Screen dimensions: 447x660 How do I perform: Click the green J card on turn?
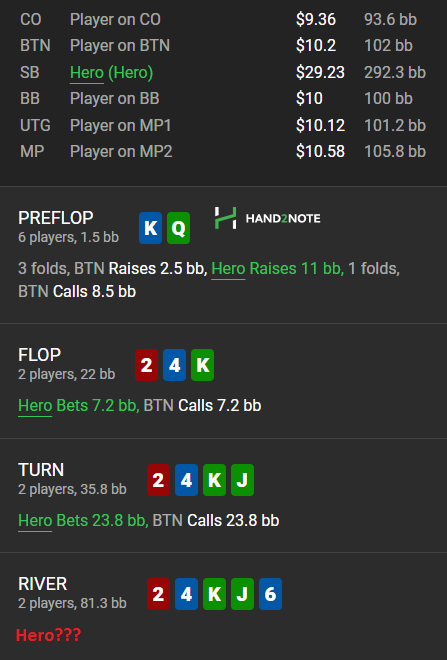242,480
